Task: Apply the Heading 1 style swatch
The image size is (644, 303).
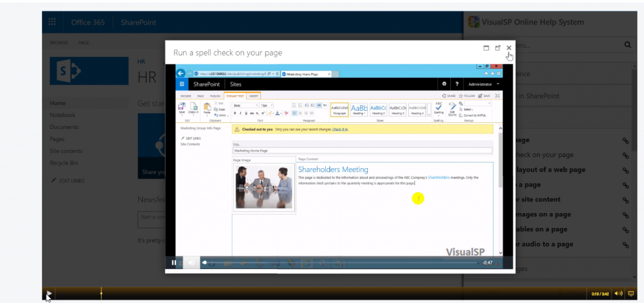Action: coord(359,110)
